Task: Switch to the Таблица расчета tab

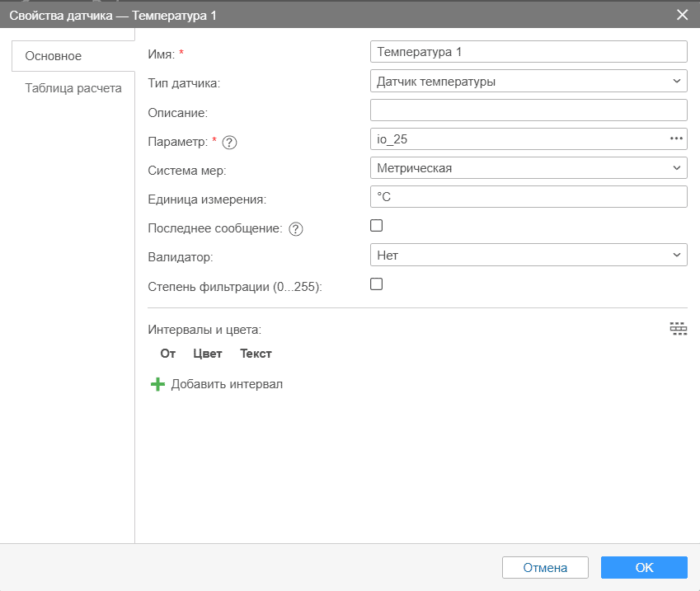Action: click(x=73, y=88)
